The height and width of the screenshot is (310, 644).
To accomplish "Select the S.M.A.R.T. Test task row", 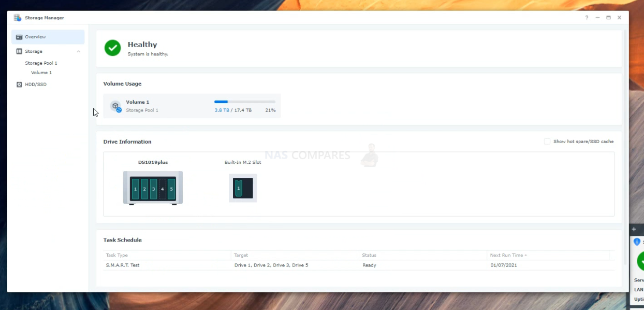I will tap(359, 265).
